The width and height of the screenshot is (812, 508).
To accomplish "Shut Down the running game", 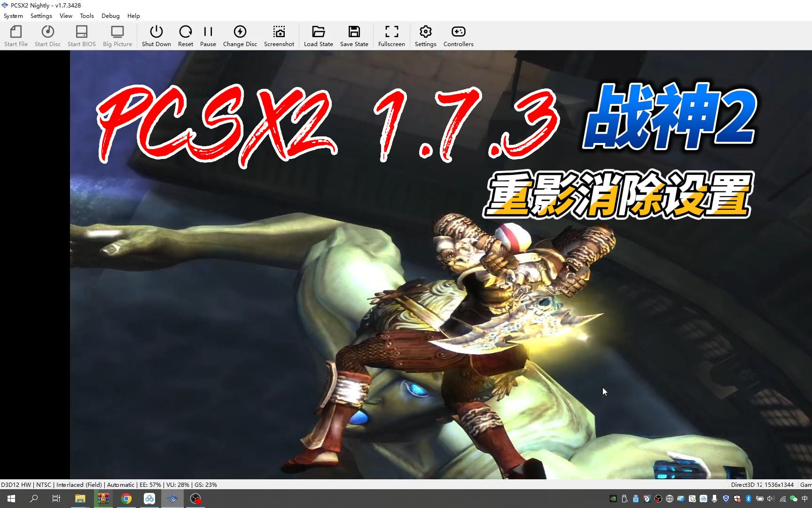I will (x=156, y=36).
